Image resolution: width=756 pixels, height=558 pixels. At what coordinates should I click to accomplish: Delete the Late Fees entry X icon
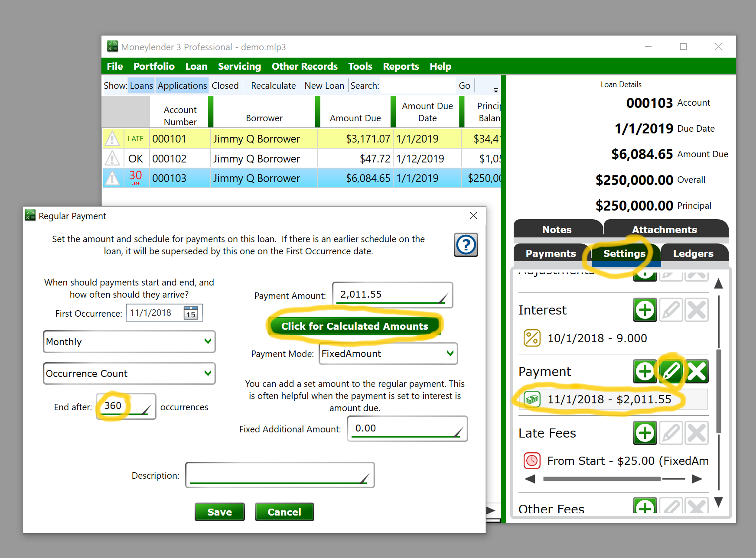697,433
